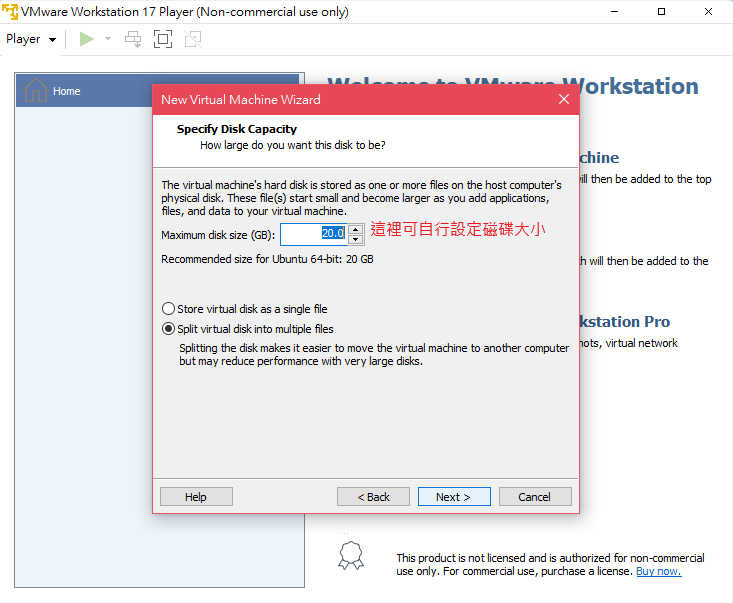Minimize the VMware Player window
Viewport: 733px width, 603px height.
(x=614, y=12)
